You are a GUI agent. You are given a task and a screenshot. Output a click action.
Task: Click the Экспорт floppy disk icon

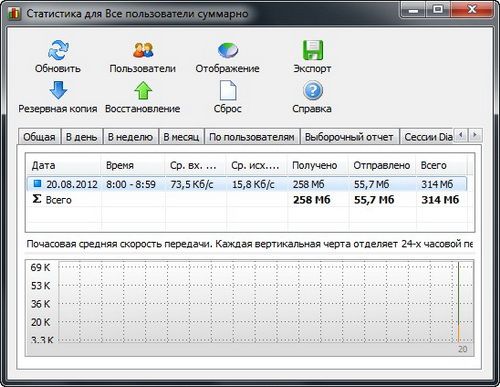(x=313, y=50)
